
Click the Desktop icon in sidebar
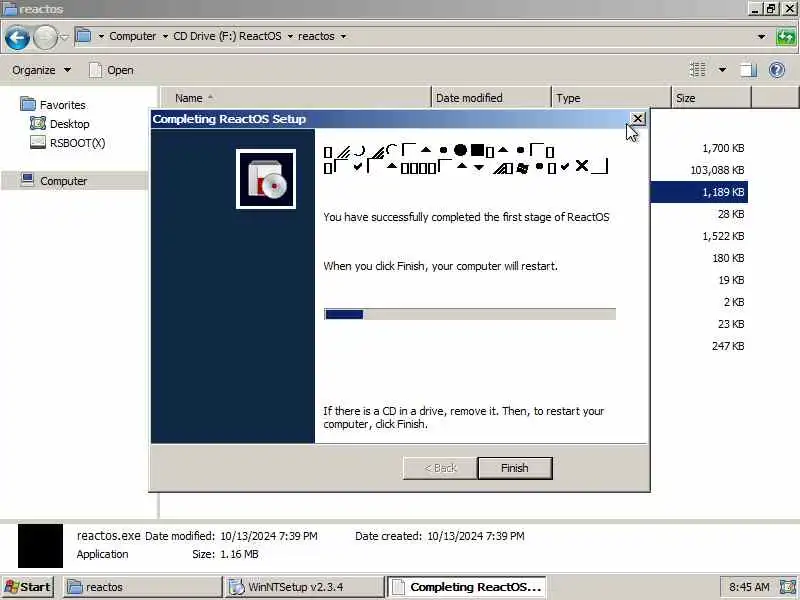coord(38,123)
